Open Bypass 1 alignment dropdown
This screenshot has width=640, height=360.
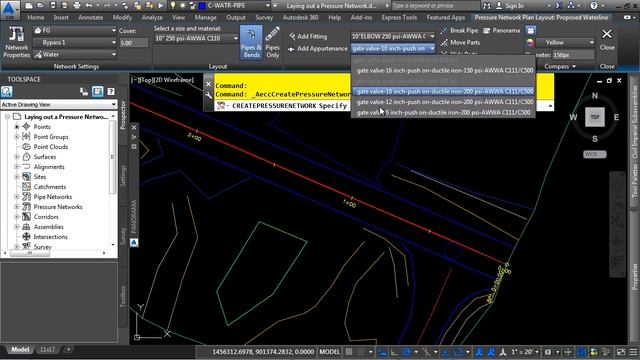(75, 42)
